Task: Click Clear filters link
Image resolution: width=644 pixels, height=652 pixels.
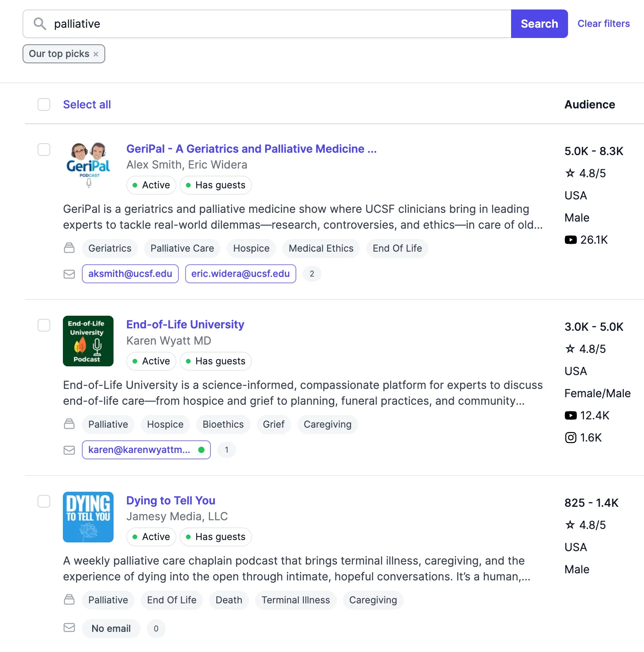Action: point(604,24)
